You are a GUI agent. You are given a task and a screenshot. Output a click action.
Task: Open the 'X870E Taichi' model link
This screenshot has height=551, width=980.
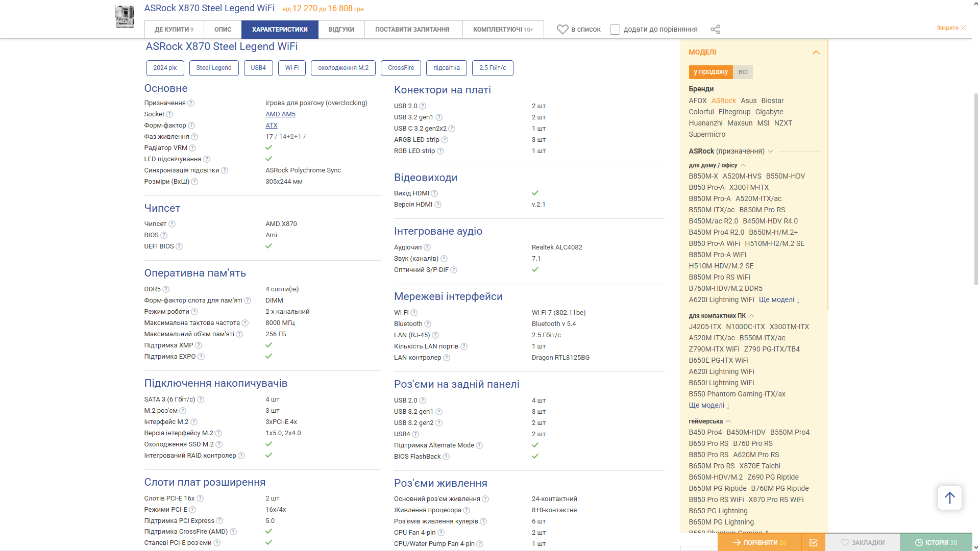(x=759, y=466)
